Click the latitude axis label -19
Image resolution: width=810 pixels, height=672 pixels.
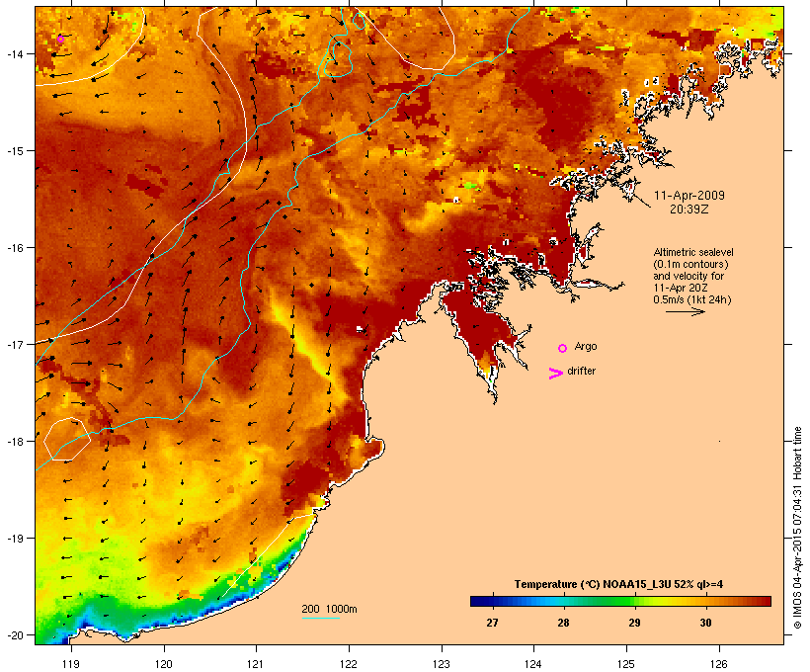click(x=14, y=539)
